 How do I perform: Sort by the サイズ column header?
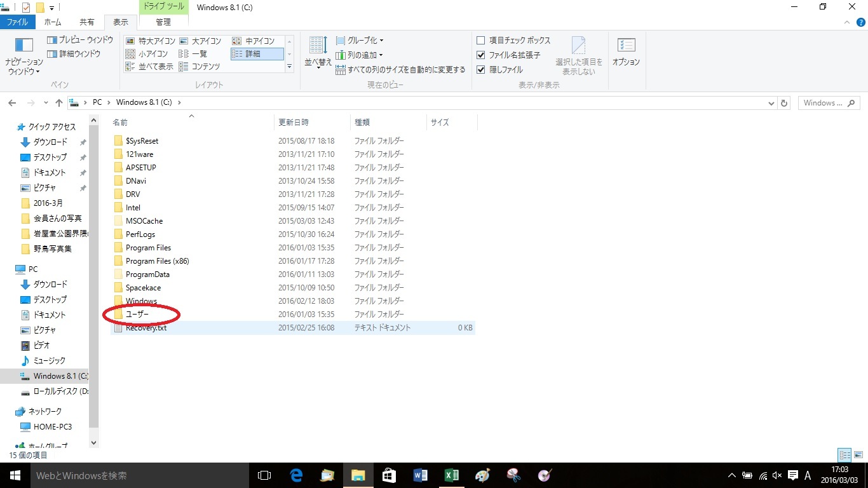click(x=452, y=122)
